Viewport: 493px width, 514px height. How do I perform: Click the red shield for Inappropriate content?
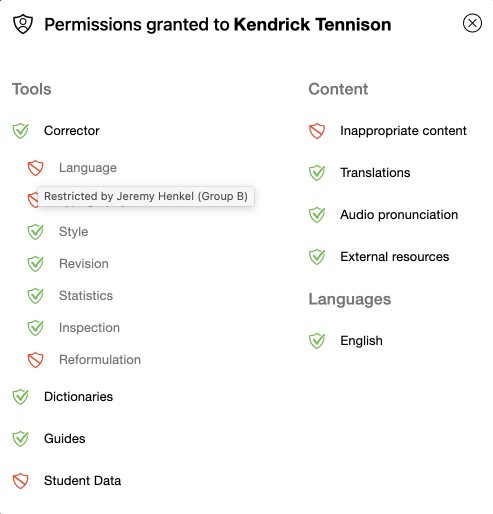(317, 131)
